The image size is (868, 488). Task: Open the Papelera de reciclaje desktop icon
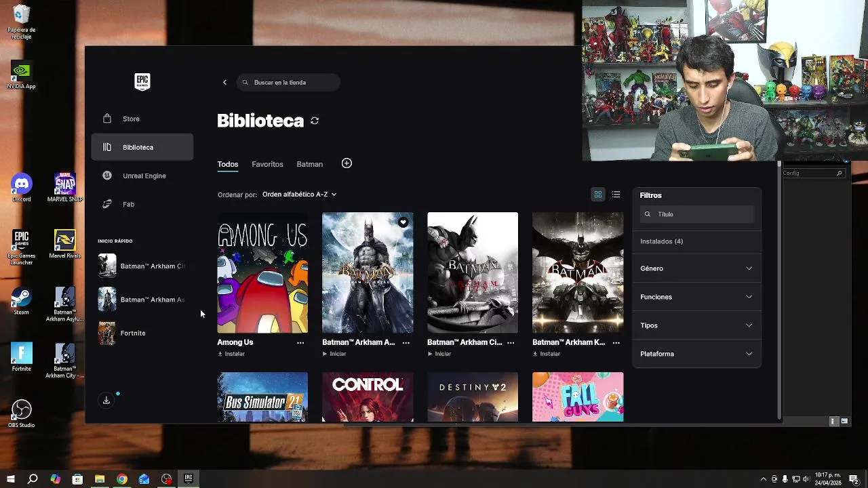(22, 22)
